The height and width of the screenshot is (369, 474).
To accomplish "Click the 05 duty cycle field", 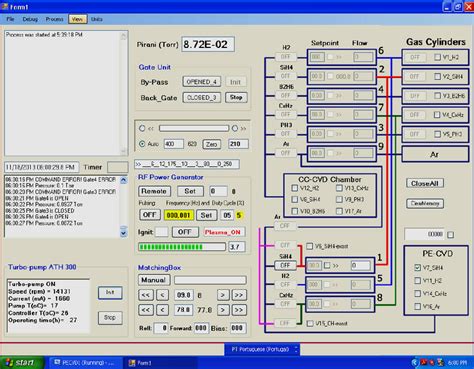I will point(227,215).
